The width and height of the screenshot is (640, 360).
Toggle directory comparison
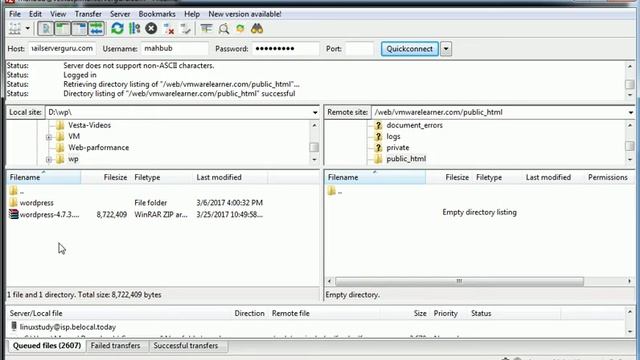click(223, 29)
